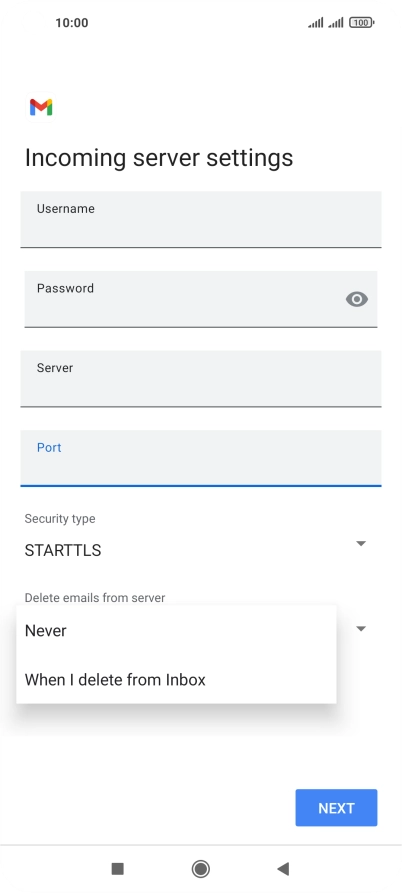Expand the Security type dropdown arrow

pyautogui.click(x=360, y=543)
